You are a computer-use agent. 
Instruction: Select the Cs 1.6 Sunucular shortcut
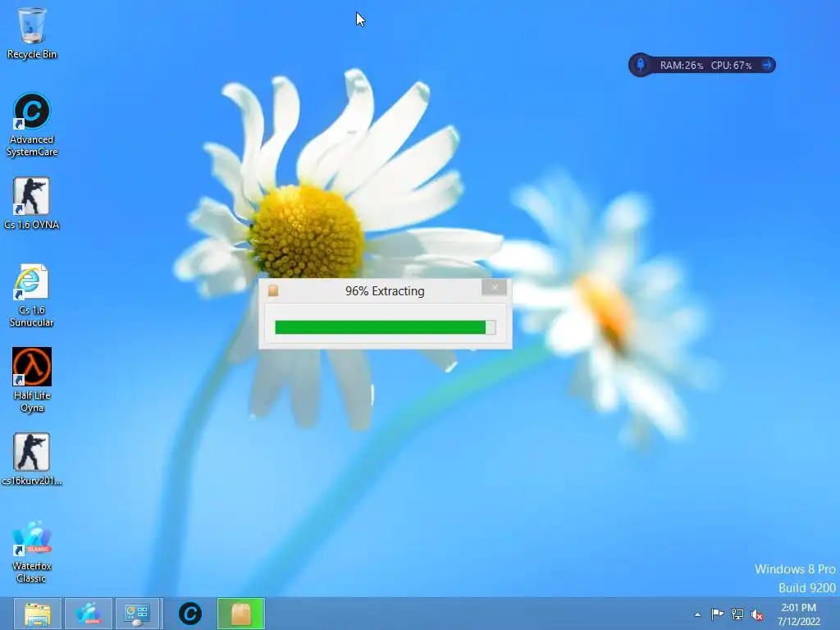(x=32, y=295)
